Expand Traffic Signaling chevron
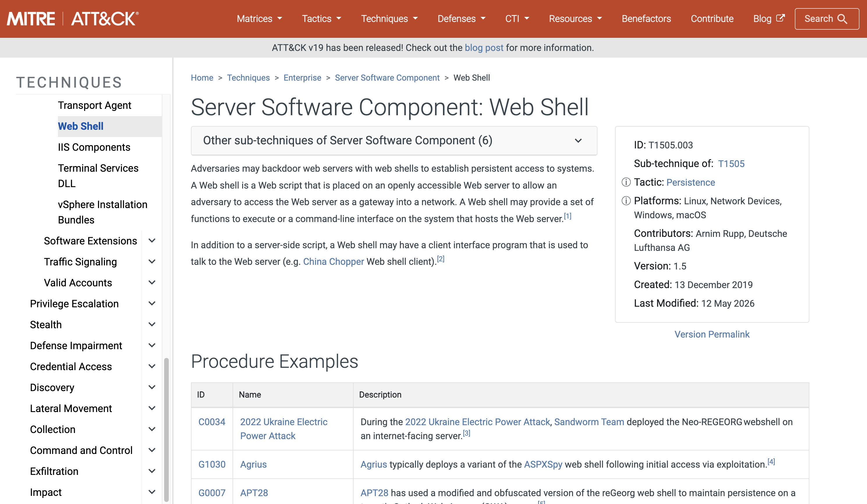The height and width of the screenshot is (504, 867). point(152,262)
